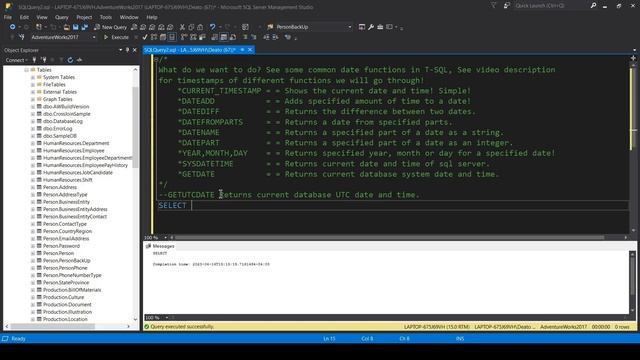Click the Database Engine Query icon
640x360 pixels.
(134, 27)
